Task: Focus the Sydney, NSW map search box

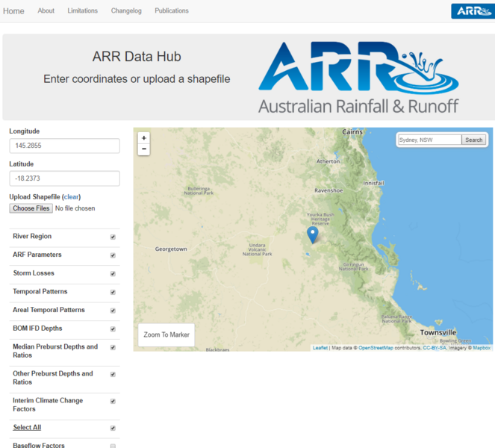Action: 429,140
